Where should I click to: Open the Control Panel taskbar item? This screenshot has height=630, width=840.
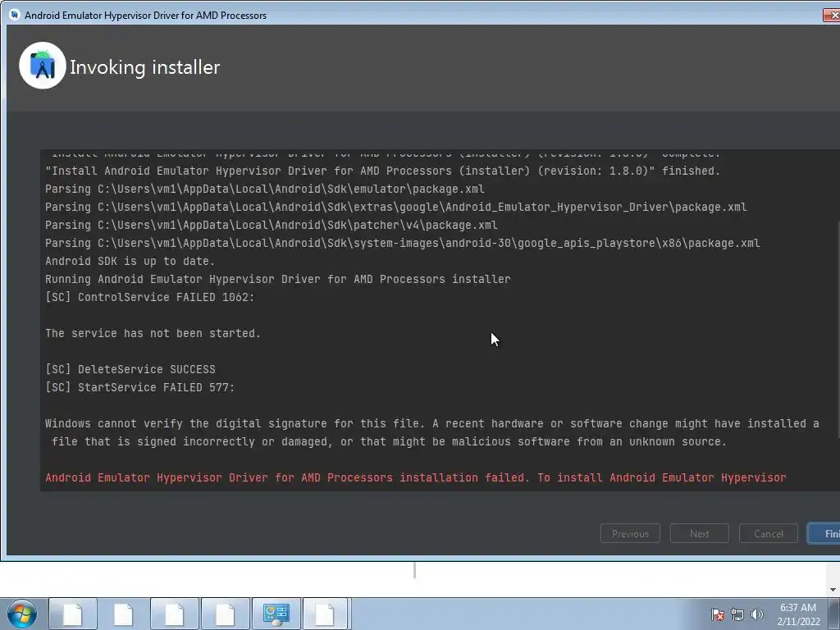point(276,614)
